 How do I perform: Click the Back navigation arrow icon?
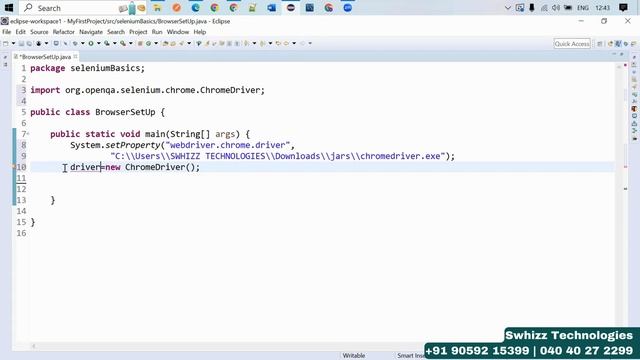point(286,43)
